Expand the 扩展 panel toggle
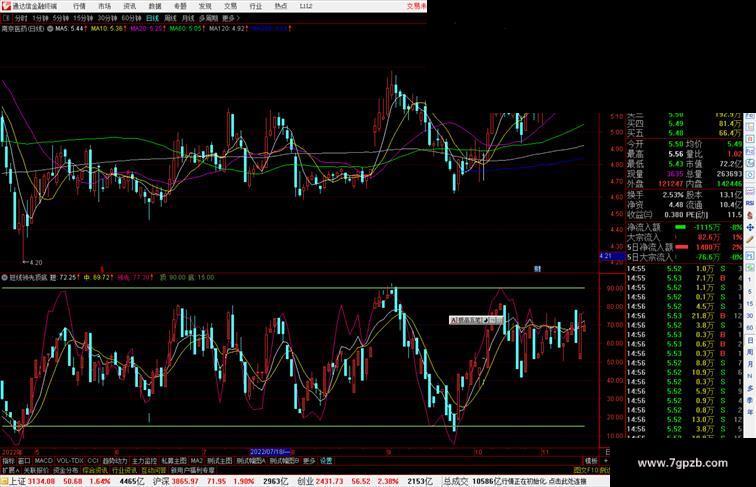 click(10, 470)
